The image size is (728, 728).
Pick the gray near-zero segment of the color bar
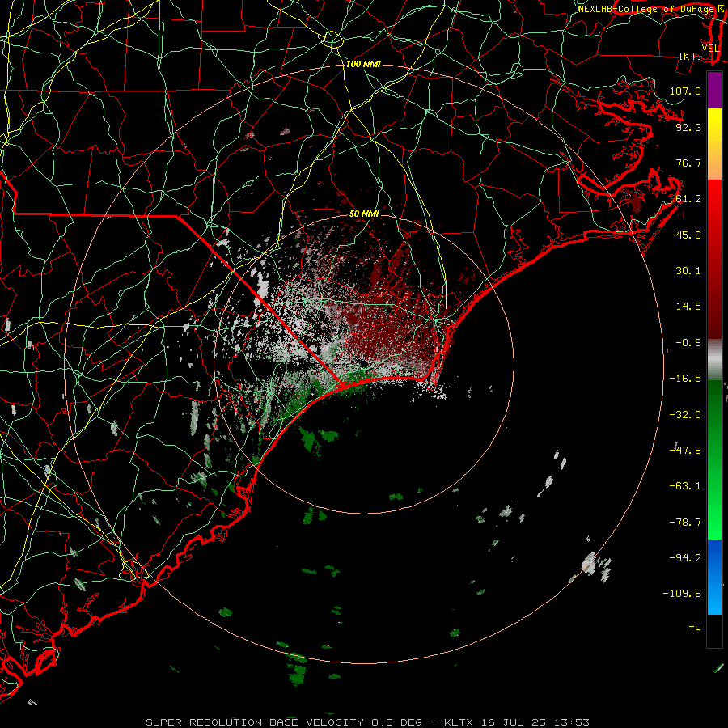(x=714, y=360)
